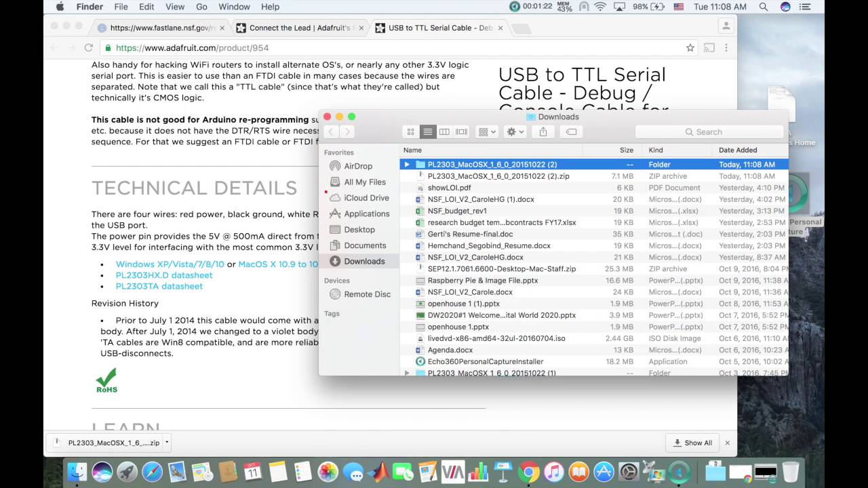Open Siri from the Dock
Screen dimensions: 868x488
pos(102,472)
